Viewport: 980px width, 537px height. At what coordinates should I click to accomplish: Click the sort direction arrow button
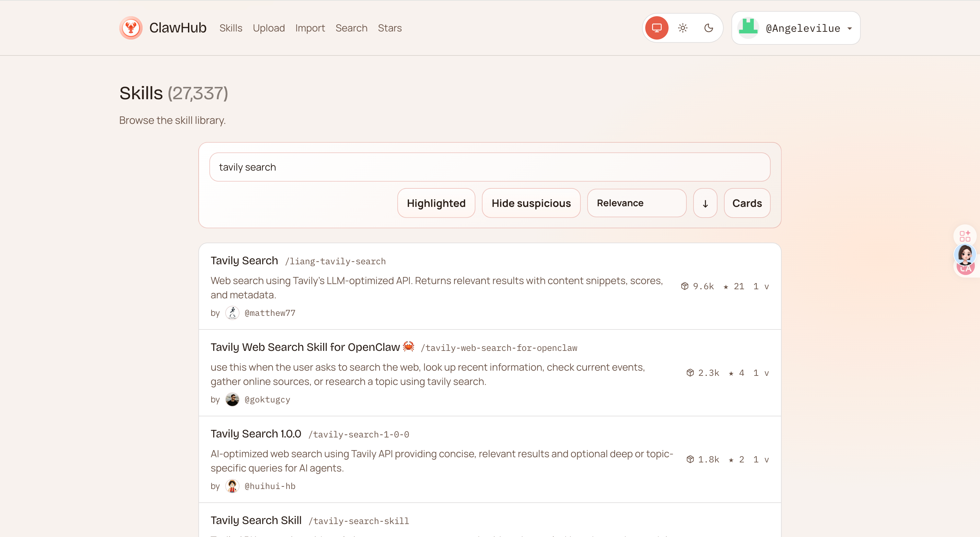tap(705, 203)
